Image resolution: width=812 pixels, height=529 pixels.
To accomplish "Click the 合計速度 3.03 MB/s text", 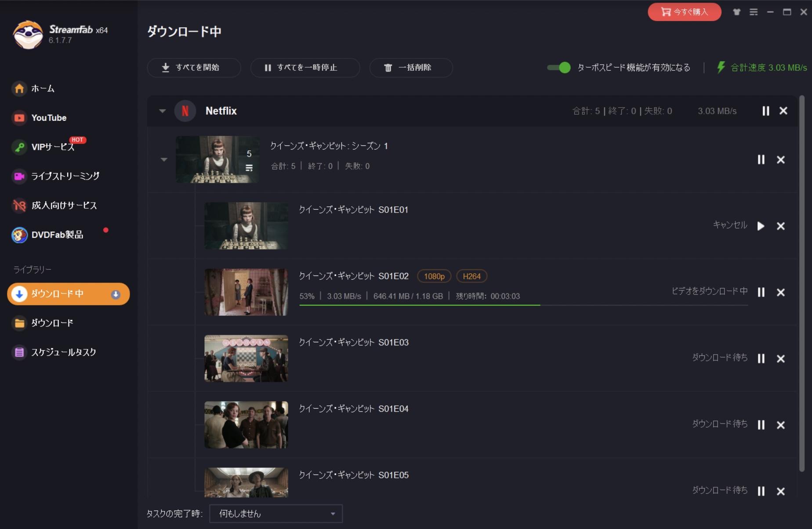I will (768, 68).
